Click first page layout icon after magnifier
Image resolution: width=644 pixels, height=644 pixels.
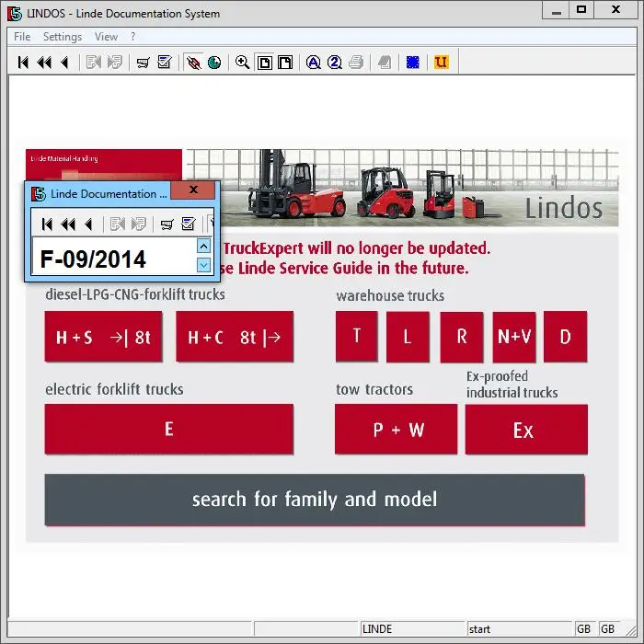pos(265,63)
